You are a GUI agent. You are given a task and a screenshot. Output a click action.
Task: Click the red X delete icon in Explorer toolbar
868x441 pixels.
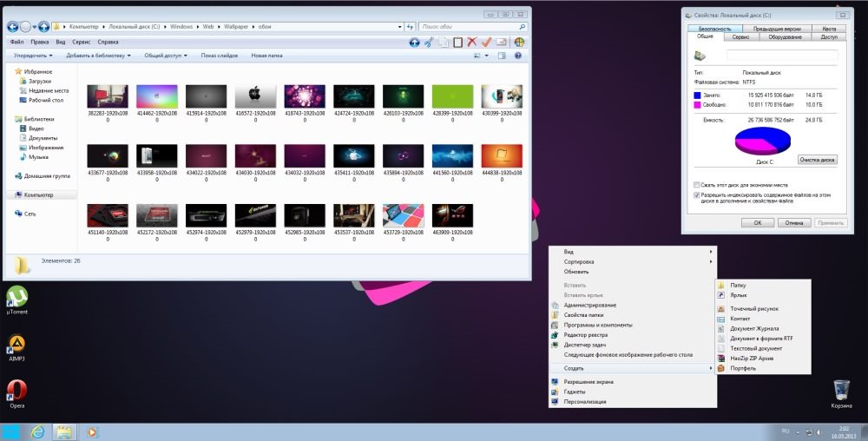click(x=472, y=42)
